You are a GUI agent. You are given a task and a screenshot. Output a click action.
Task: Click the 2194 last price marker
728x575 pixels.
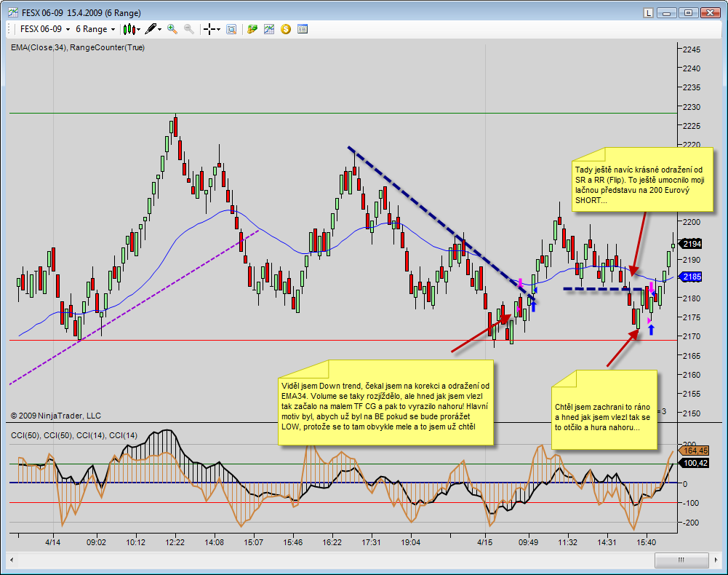tap(691, 244)
